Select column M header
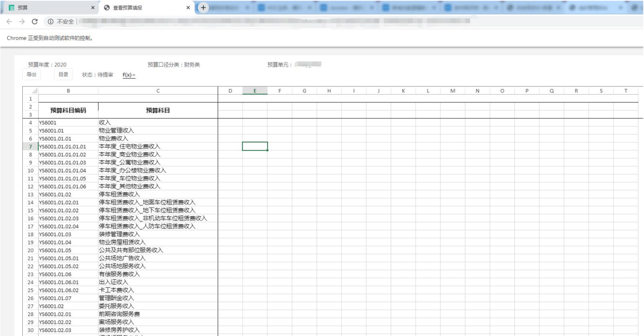The width and height of the screenshot is (644, 336). click(453, 91)
